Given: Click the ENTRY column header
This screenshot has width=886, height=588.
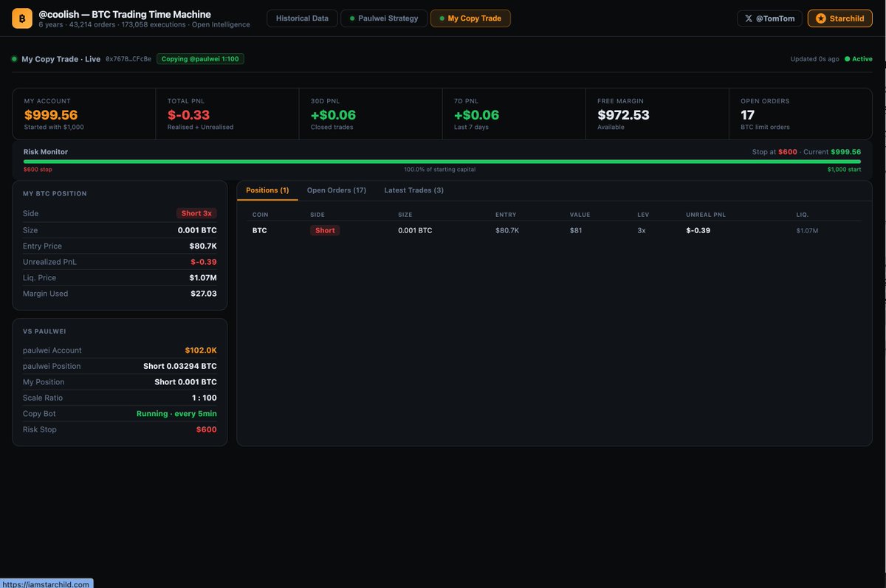Looking at the screenshot, I should pyautogui.click(x=506, y=215).
